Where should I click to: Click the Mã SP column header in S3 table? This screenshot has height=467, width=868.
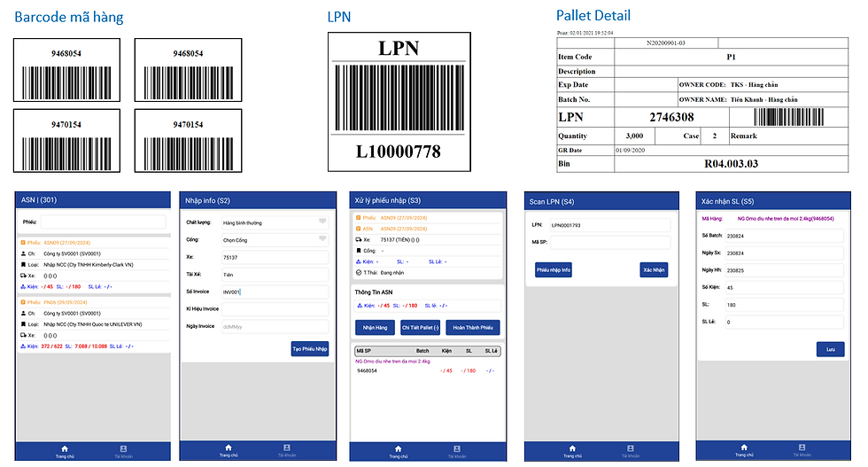[x=364, y=351]
